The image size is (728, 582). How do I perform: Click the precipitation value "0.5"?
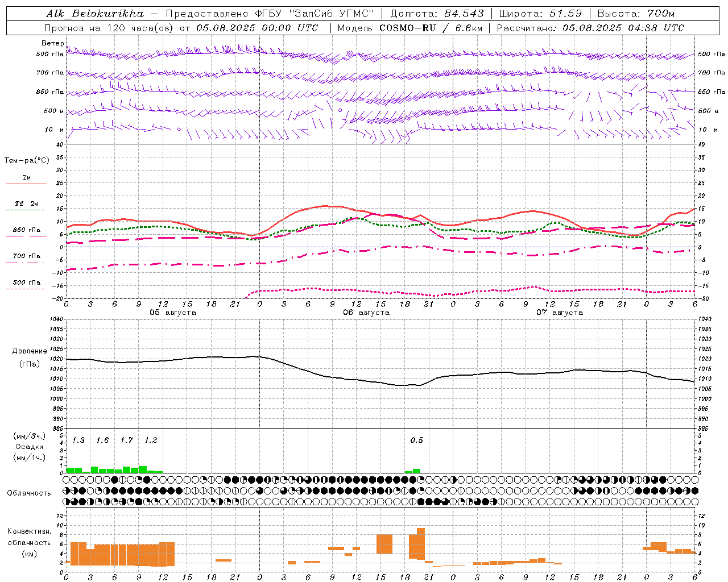(417, 440)
